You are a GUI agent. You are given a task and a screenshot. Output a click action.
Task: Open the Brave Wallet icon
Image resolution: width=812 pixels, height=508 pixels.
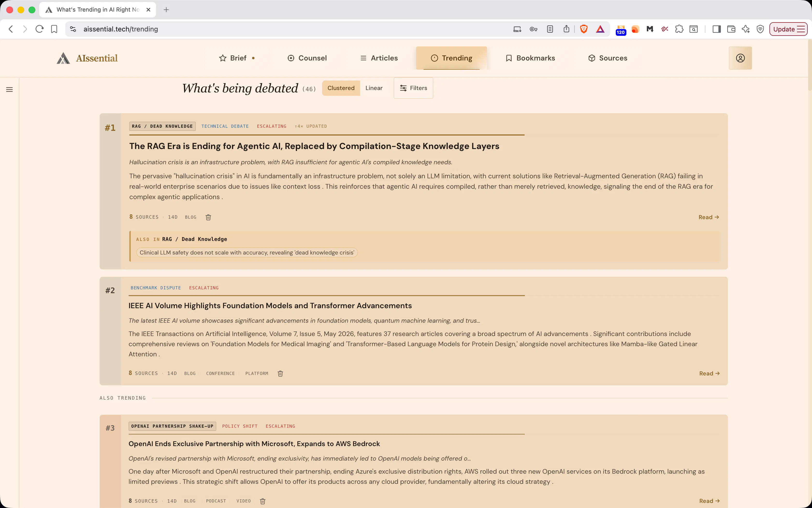(x=731, y=29)
